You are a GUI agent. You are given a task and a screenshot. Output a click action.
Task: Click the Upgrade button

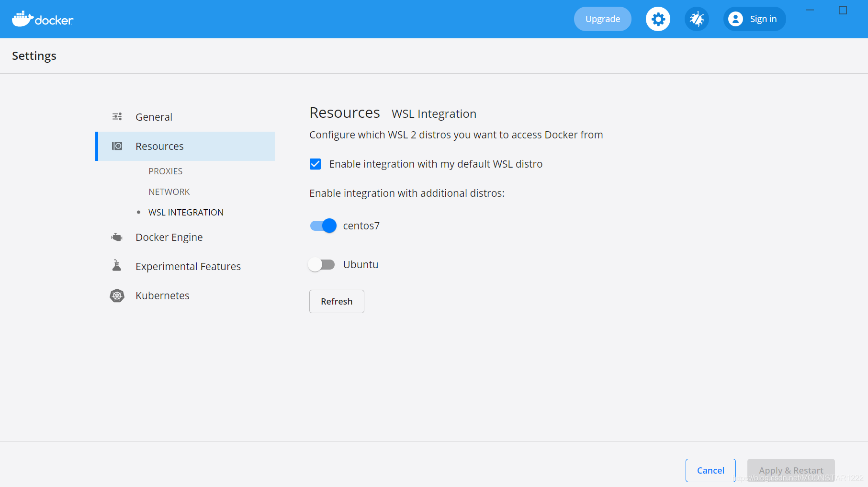[x=602, y=19]
